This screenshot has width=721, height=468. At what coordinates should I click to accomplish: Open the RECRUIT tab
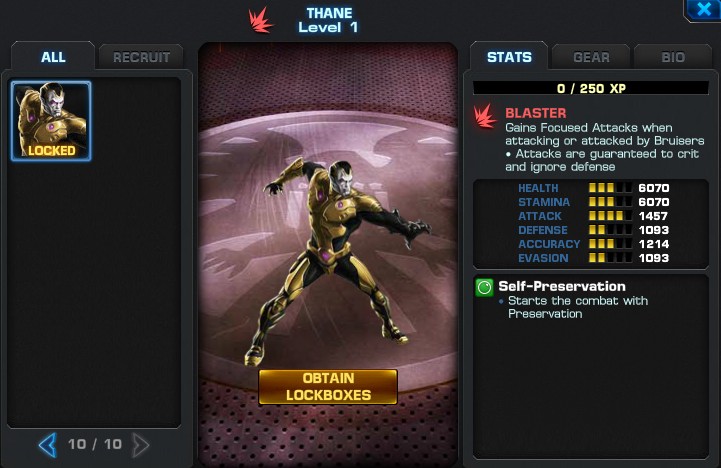tap(141, 57)
